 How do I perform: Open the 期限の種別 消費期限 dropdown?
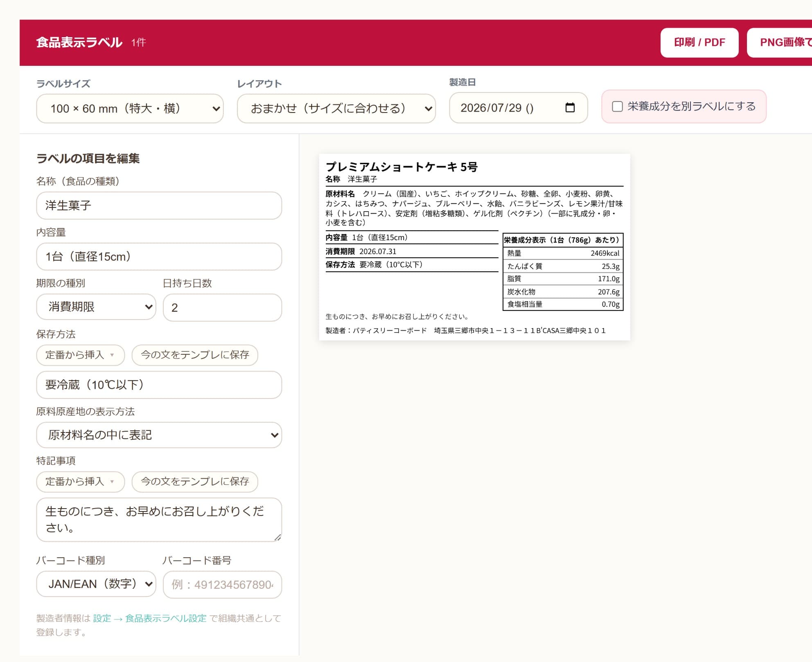pos(96,307)
